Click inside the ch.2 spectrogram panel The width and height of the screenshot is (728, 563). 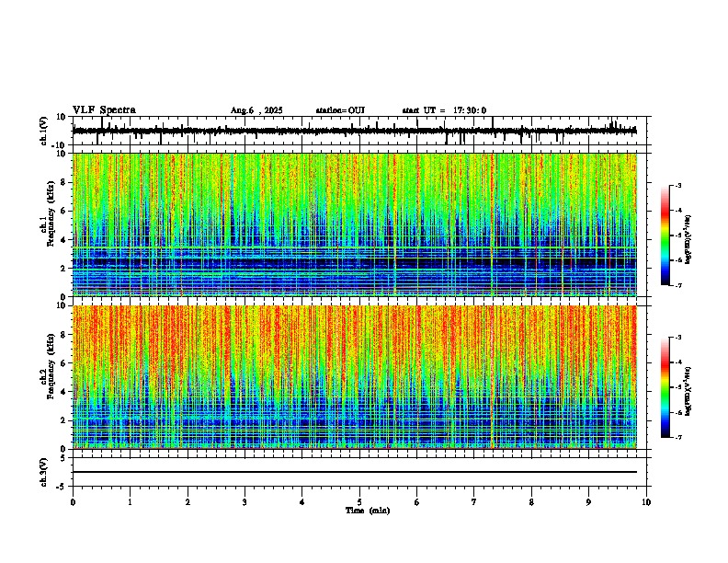coord(354,377)
